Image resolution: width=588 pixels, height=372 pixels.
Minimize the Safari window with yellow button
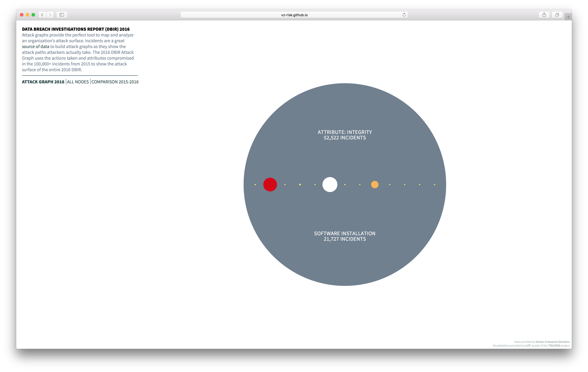coord(28,15)
